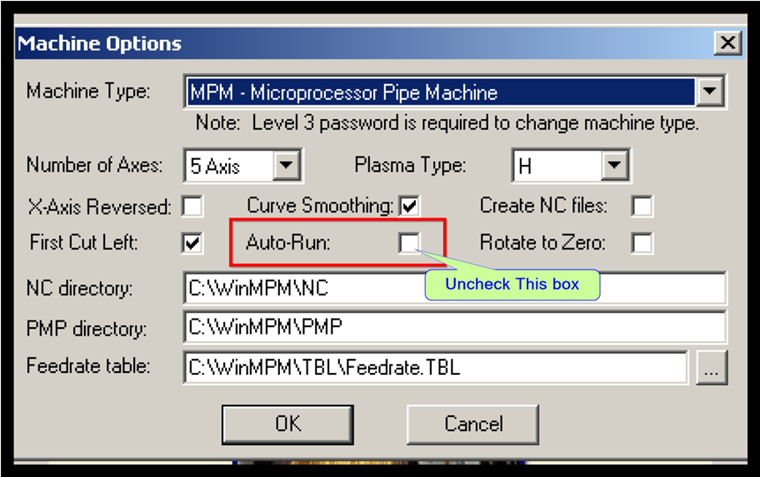
Task: Browse for Feedrate table with ellipsis button
Action: (712, 367)
